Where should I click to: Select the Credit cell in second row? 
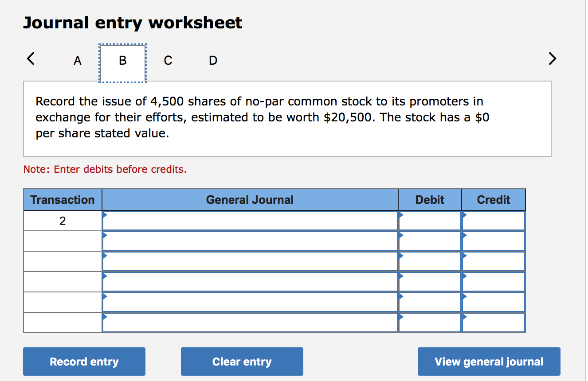pyautogui.click(x=494, y=241)
